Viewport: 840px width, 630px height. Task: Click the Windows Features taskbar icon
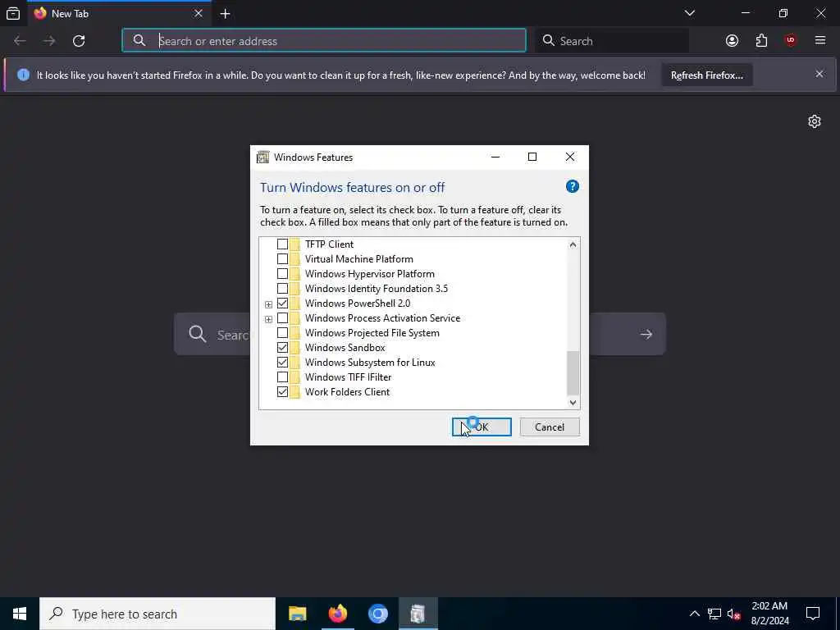[x=418, y=614]
